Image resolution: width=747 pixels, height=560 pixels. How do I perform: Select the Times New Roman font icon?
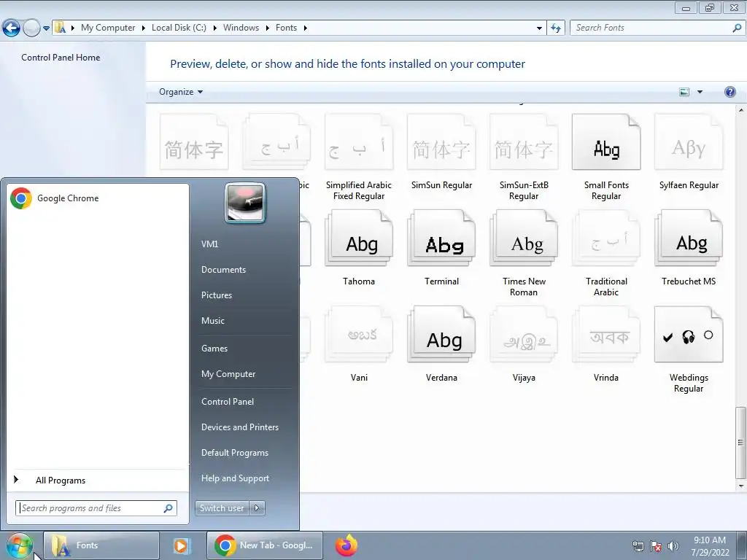(524, 238)
